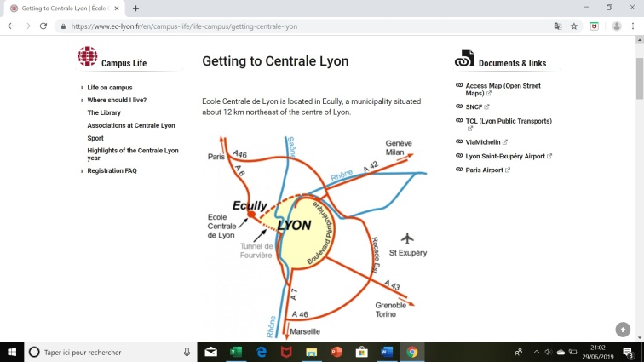Open Lyon Saint-Exupéry Airport link

[505, 156]
